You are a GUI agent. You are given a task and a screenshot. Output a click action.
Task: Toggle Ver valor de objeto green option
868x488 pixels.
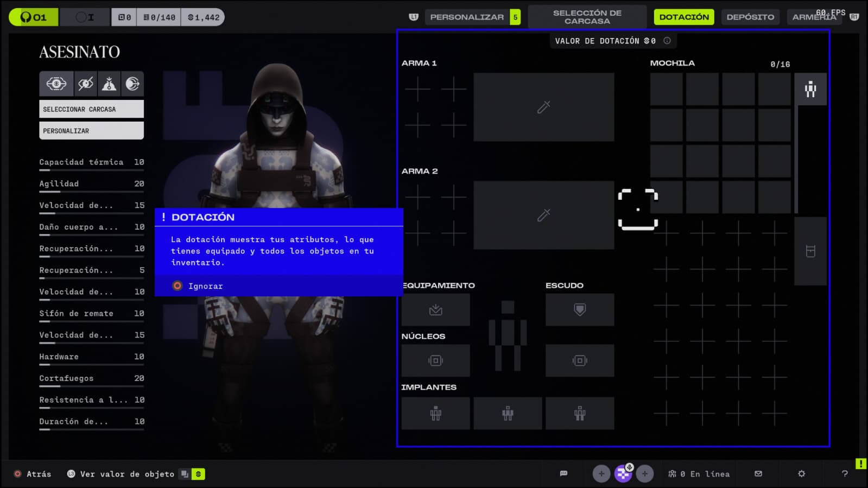coord(198,474)
